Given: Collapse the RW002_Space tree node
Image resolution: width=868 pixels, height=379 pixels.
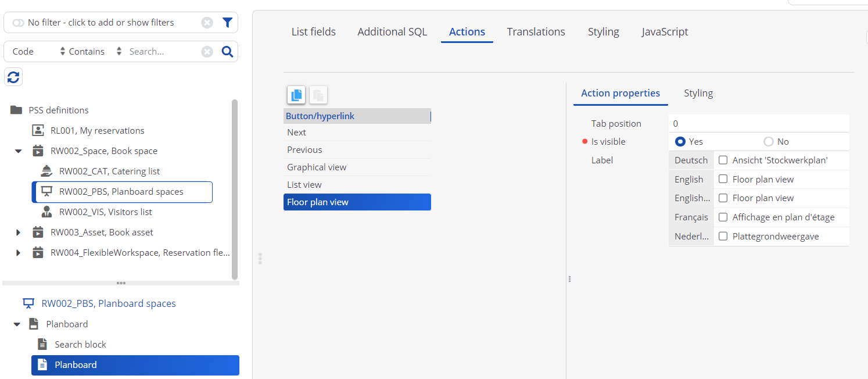Looking at the screenshot, I should click(x=18, y=151).
